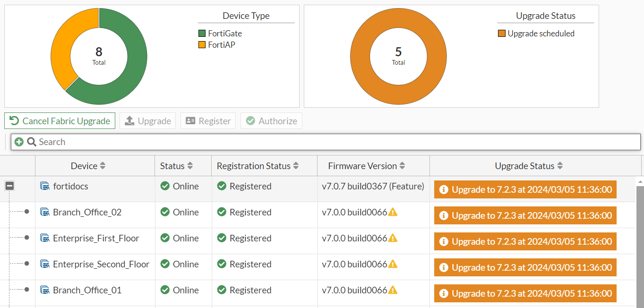
Task: Click the Register toolbar button
Action: (x=208, y=120)
